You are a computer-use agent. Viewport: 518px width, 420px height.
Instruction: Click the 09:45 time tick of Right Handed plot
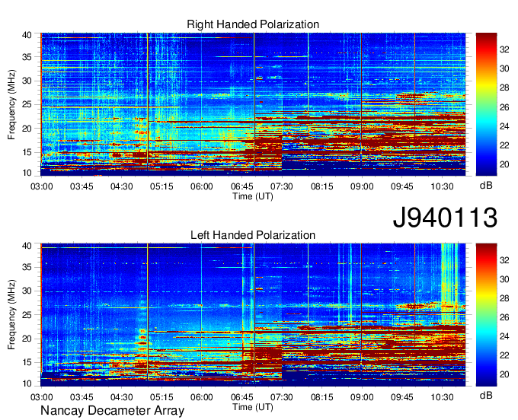click(402, 186)
